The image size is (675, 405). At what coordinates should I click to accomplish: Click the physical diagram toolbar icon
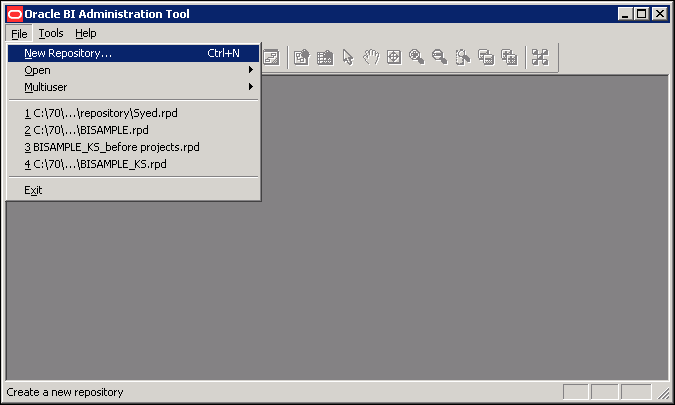tap(272, 57)
